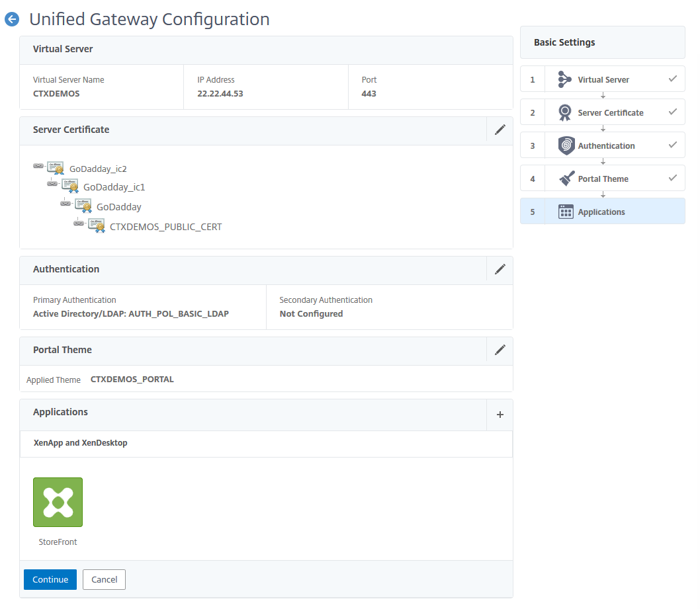
Task: Select the GoDadday_ic1 certificate node
Action: pos(114,187)
